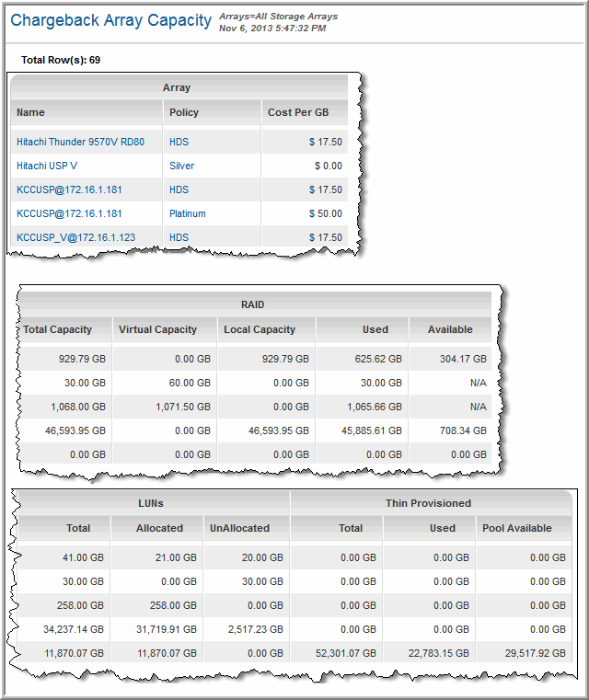
Task: Open the Platinum policy link
Action: coord(187,213)
